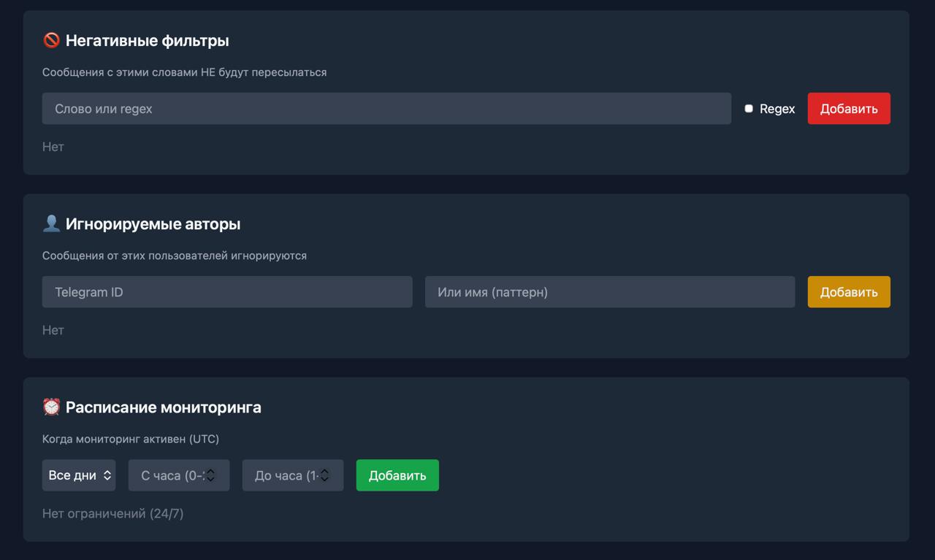
Task: Click into the До часа hour field
Action: [283, 475]
